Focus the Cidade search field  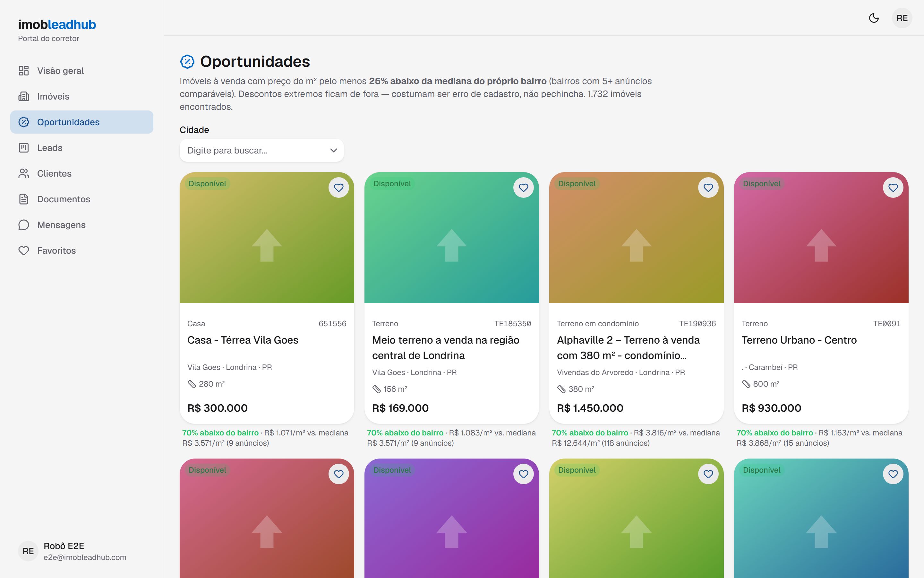click(x=261, y=150)
